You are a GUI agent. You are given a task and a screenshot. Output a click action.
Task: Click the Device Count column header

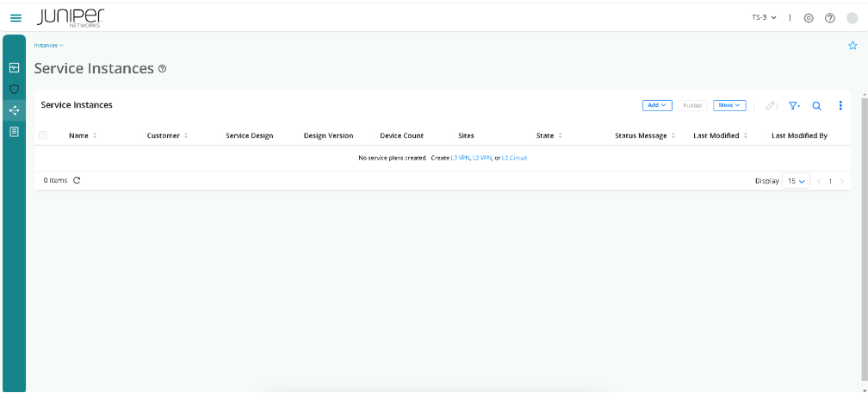[x=402, y=136]
